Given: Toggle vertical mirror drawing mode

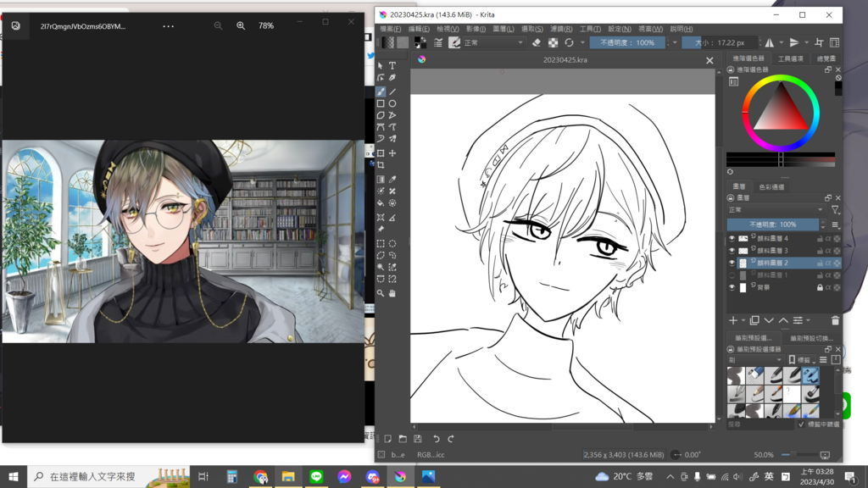Looking at the screenshot, I should (793, 42).
